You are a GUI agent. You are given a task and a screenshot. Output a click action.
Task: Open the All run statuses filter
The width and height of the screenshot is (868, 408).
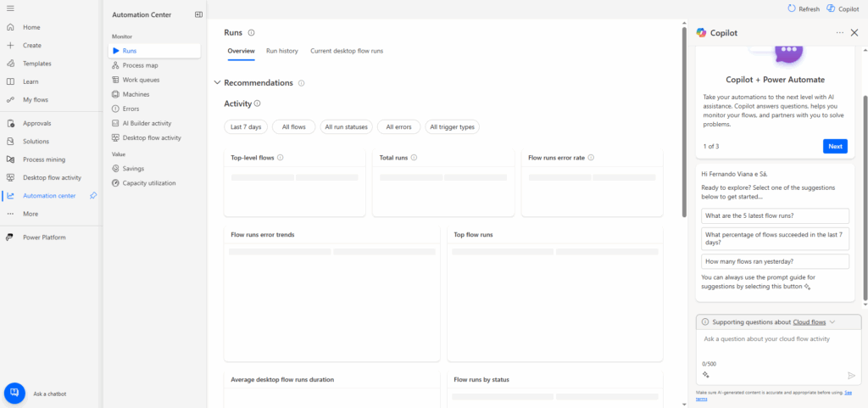(346, 127)
